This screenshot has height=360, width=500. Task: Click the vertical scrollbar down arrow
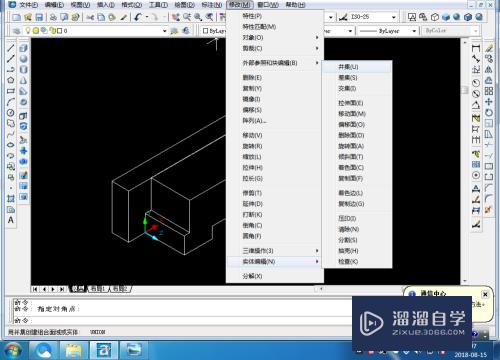coord(465,281)
